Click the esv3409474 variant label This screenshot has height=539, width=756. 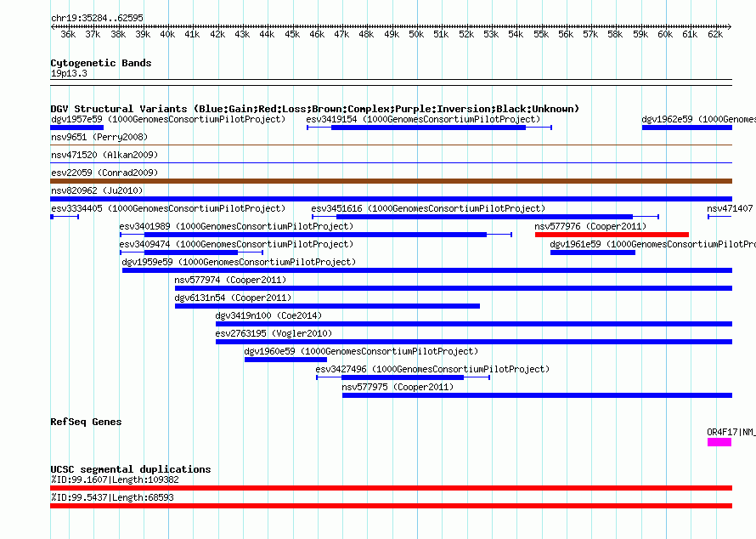pyautogui.click(x=236, y=244)
